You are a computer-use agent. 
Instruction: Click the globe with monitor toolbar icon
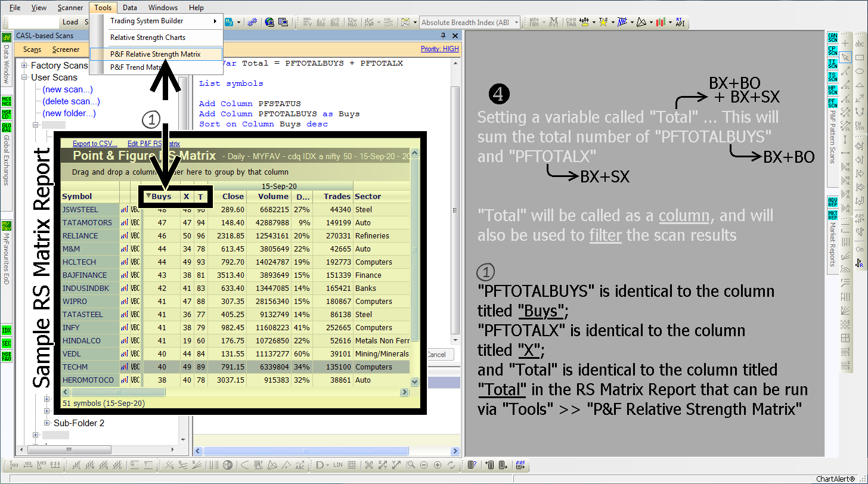click(269, 22)
